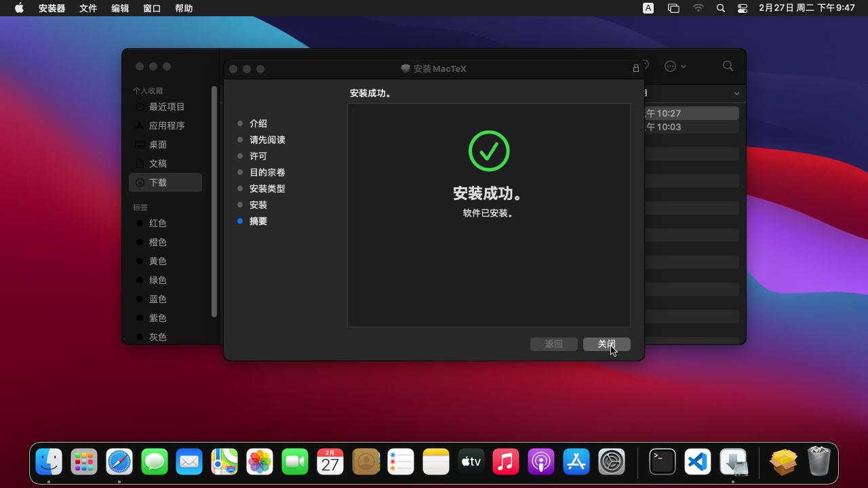
Task: Select the 紫色 tag in Finder
Action: 165,318
